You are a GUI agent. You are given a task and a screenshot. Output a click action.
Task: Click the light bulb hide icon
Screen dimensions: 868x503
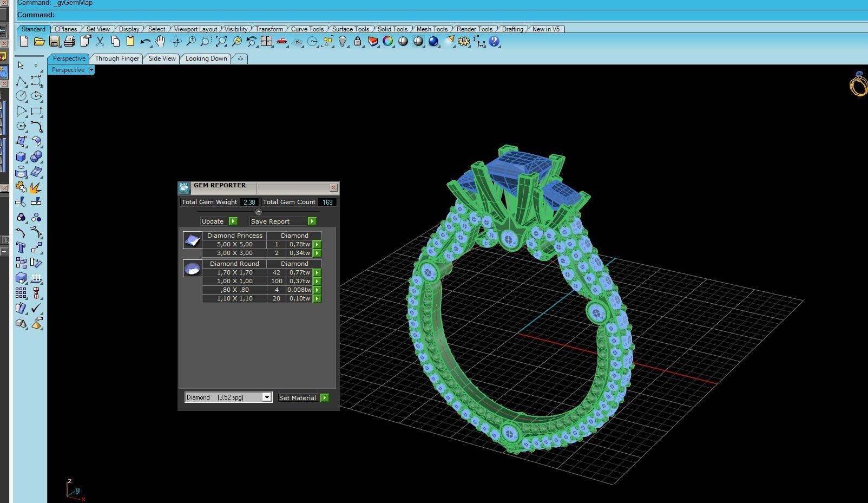click(x=343, y=42)
